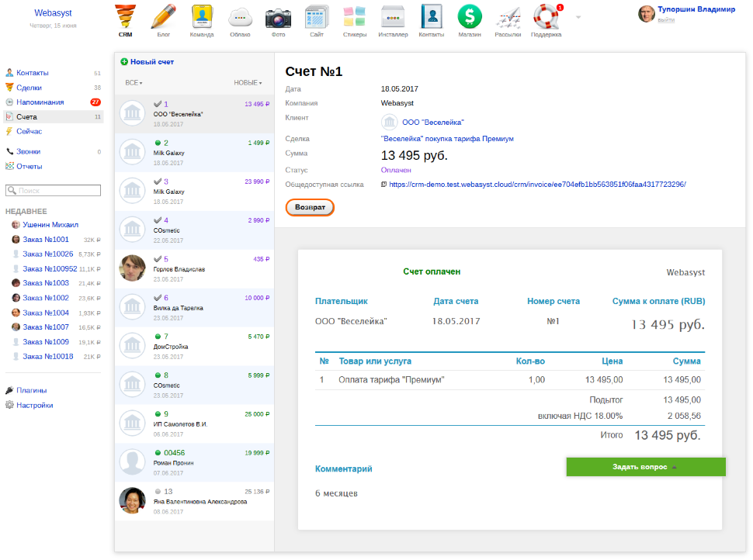Open the Инсталлер app icon
This screenshot has width=753, height=560.
coord(393,21)
